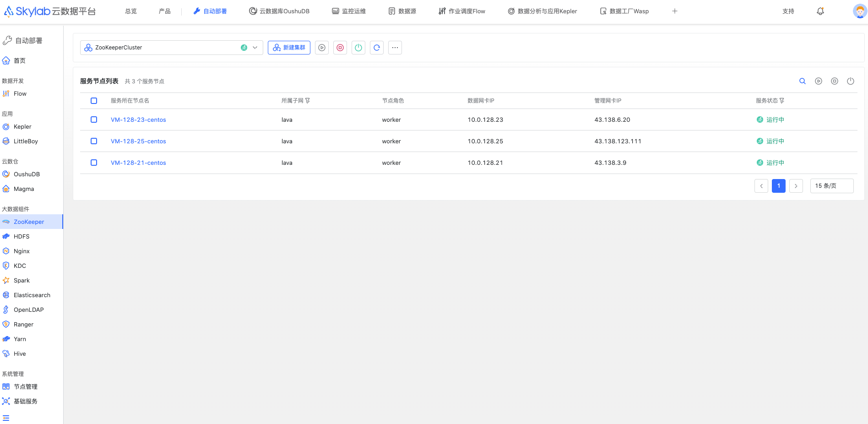Image resolution: width=868 pixels, height=424 pixels.
Task: Click the node list stop icon
Action: (x=835, y=81)
